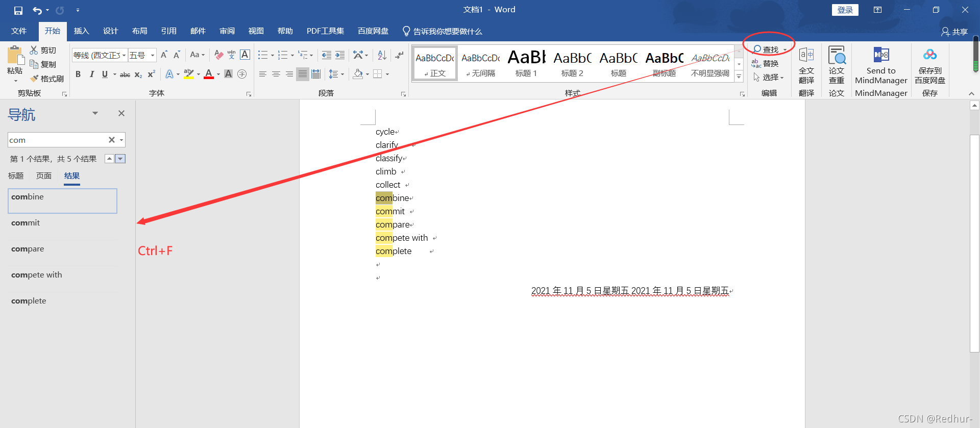Clear all formatting with the eraser icon
This screenshot has width=980, height=428.
point(219,55)
